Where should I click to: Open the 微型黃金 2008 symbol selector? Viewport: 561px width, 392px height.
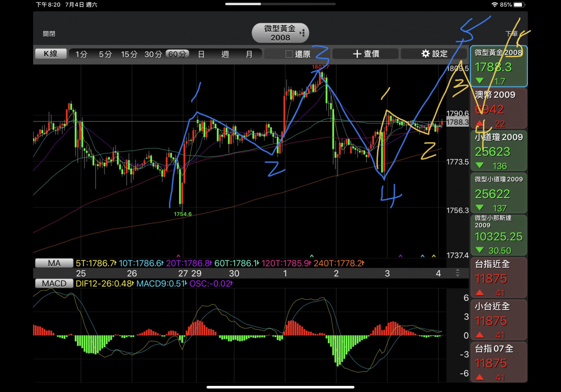click(280, 33)
